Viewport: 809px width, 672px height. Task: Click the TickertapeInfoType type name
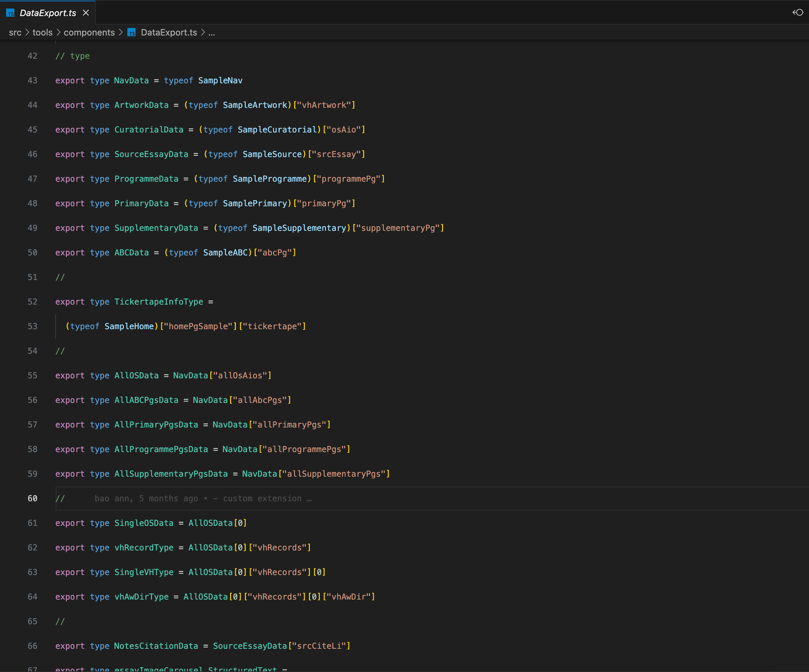pyautogui.click(x=158, y=302)
